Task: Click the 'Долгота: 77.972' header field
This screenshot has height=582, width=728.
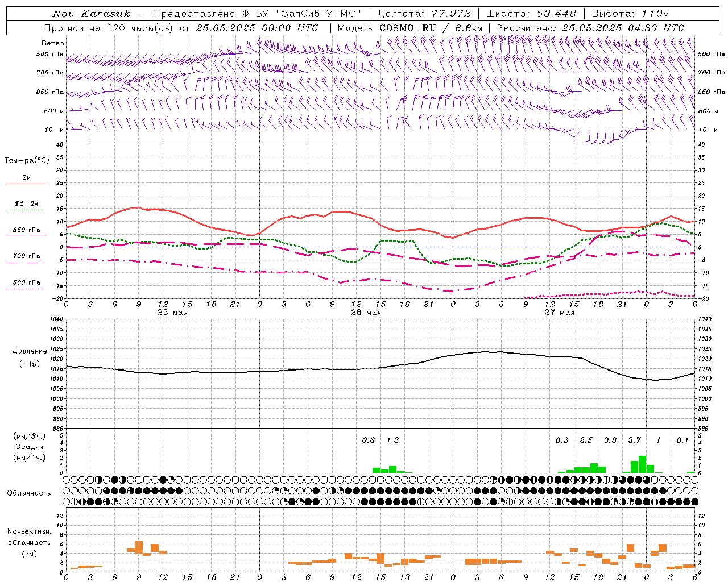Action: pyautogui.click(x=424, y=14)
